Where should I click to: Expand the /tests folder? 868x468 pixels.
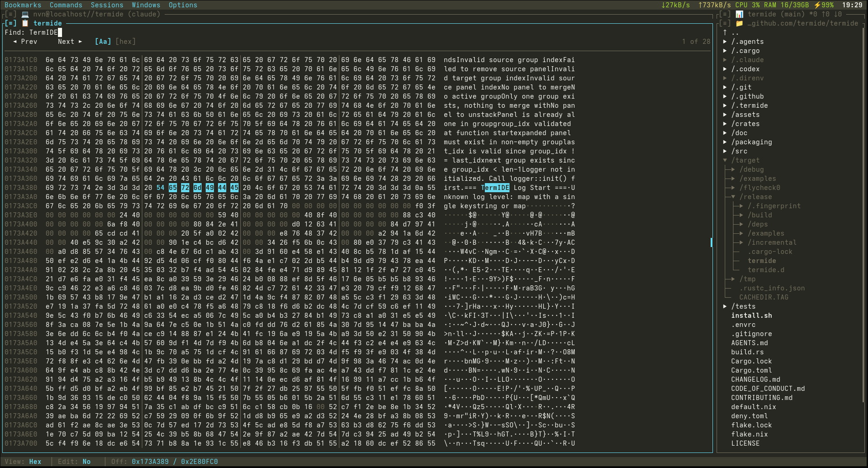pyautogui.click(x=725, y=306)
